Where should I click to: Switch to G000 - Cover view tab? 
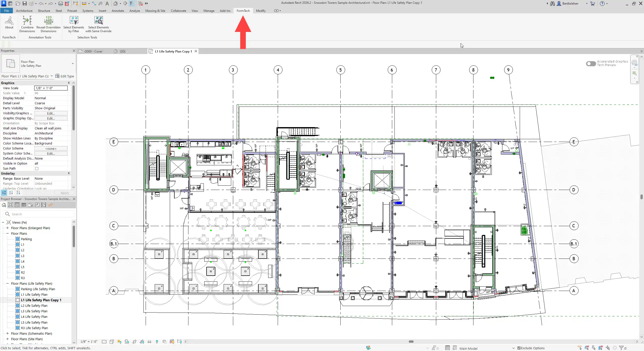coord(93,52)
